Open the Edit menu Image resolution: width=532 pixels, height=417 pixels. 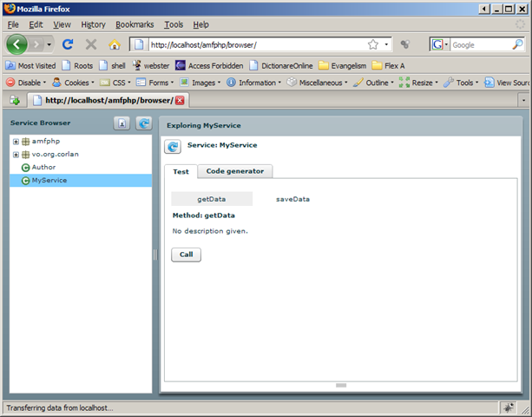[36, 25]
